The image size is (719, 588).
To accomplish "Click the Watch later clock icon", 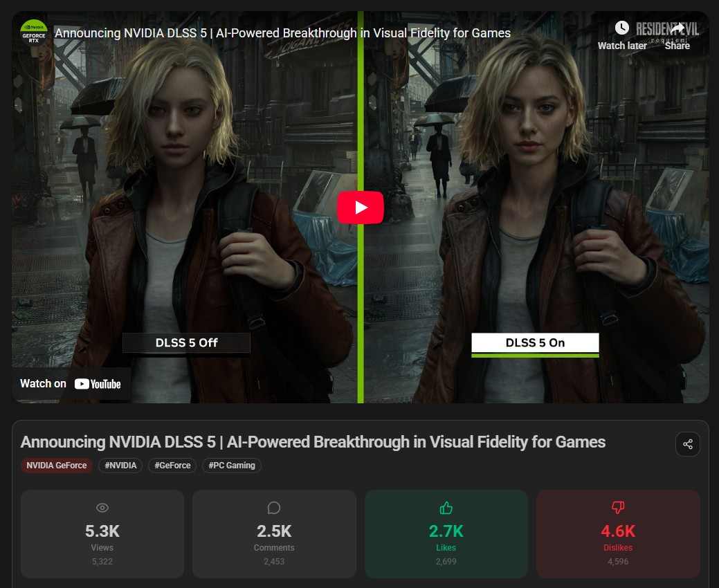I will [622, 28].
